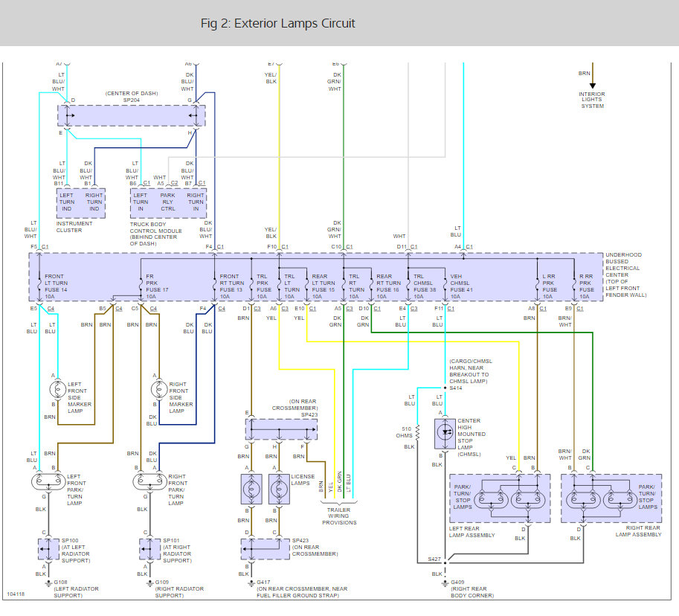Click the INTERIOR LIGHTS SYSTEM label
679x616 pixels.
pyautogui.click(x=592, y=100)
